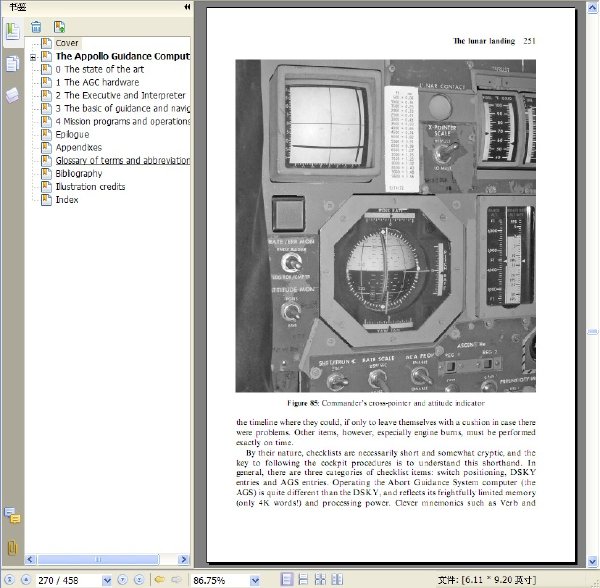
Task: Click the bookmarks horizontal scrollbar thumb
Action: click(98, 559)
